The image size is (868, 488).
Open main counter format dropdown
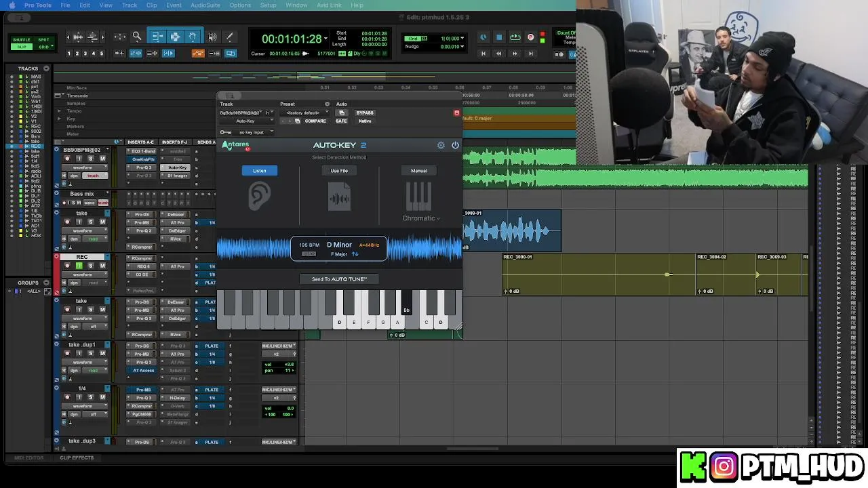pyautogui.click(x=326, y=39)
